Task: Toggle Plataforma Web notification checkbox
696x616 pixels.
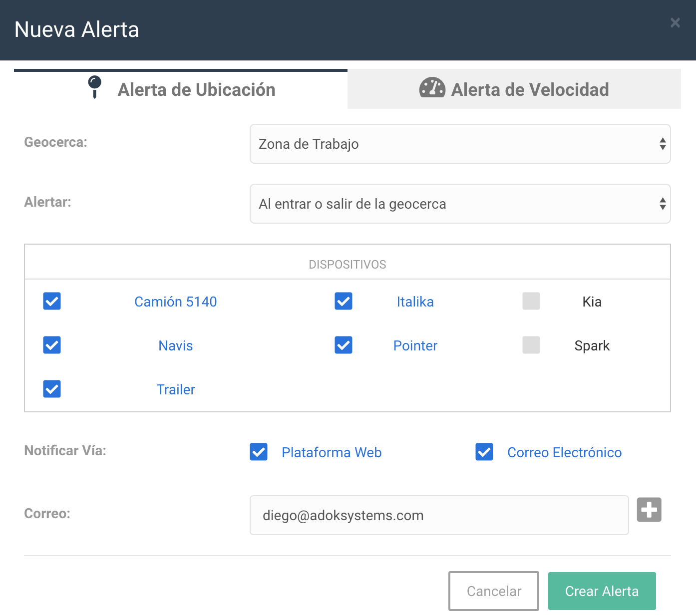Action: click(259, 452)
